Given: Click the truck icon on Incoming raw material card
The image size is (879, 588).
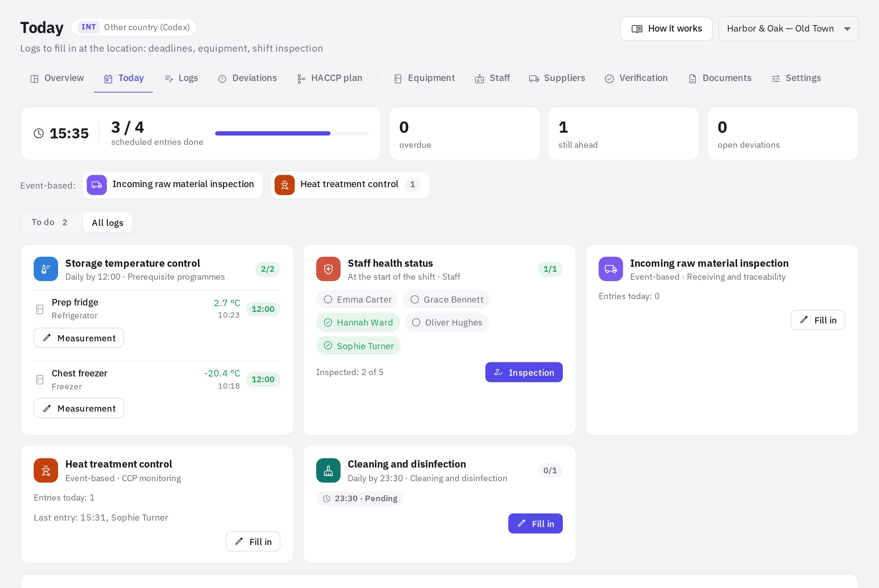Looking at the screenshot, I should coord(610,269).
